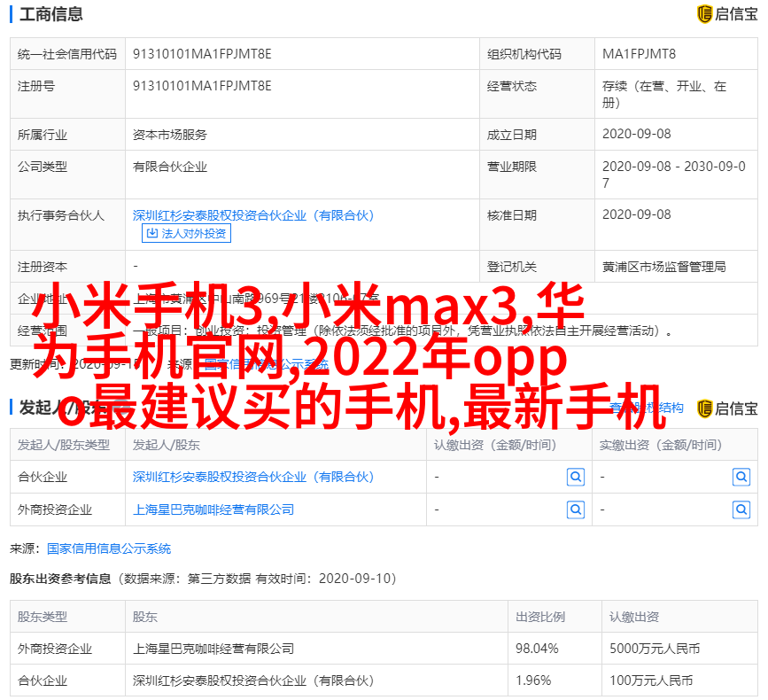Open 深圳红杉安泰 link in 发起人/股东 table
The image size is (768, 700).
coord(253,477)
